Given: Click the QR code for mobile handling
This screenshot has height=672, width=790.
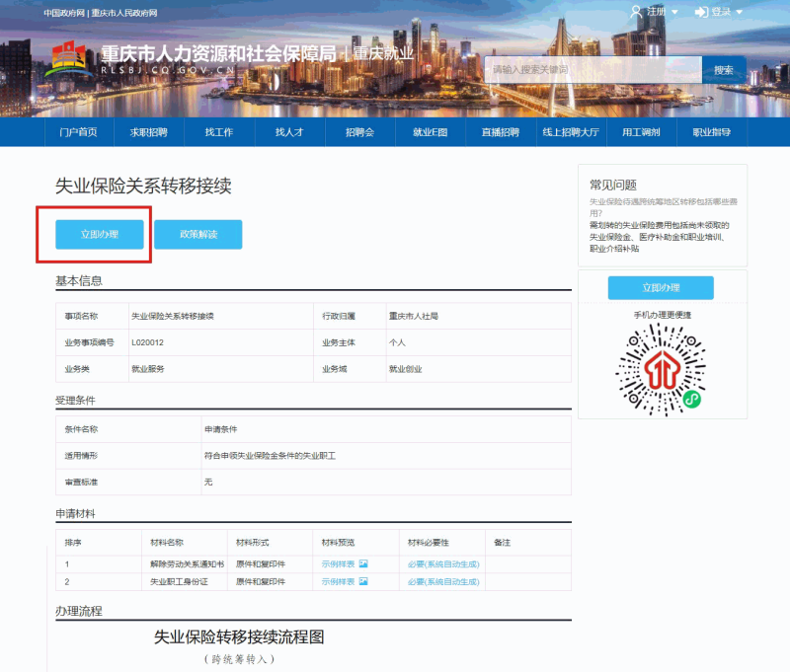Looking at the screenshot, I should tap(661, 366).
